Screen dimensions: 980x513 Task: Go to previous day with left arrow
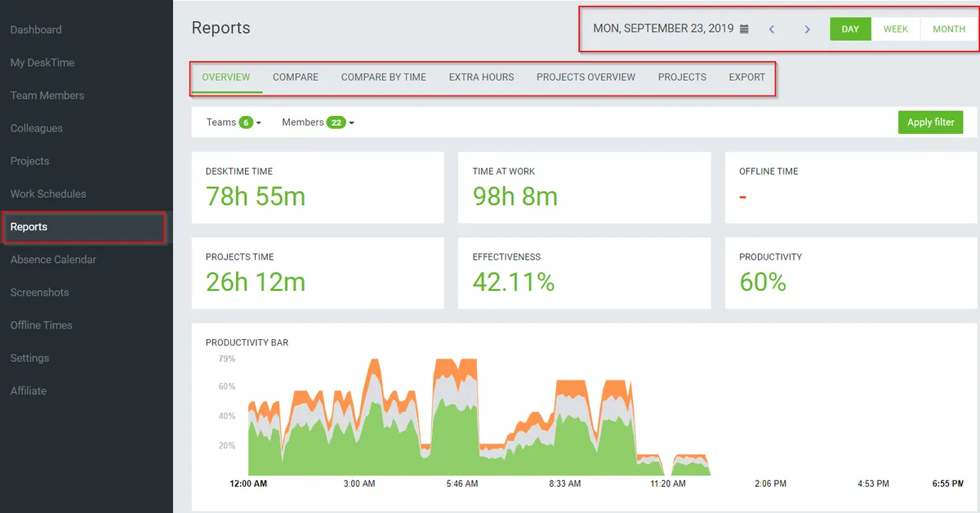click(772, 29)
